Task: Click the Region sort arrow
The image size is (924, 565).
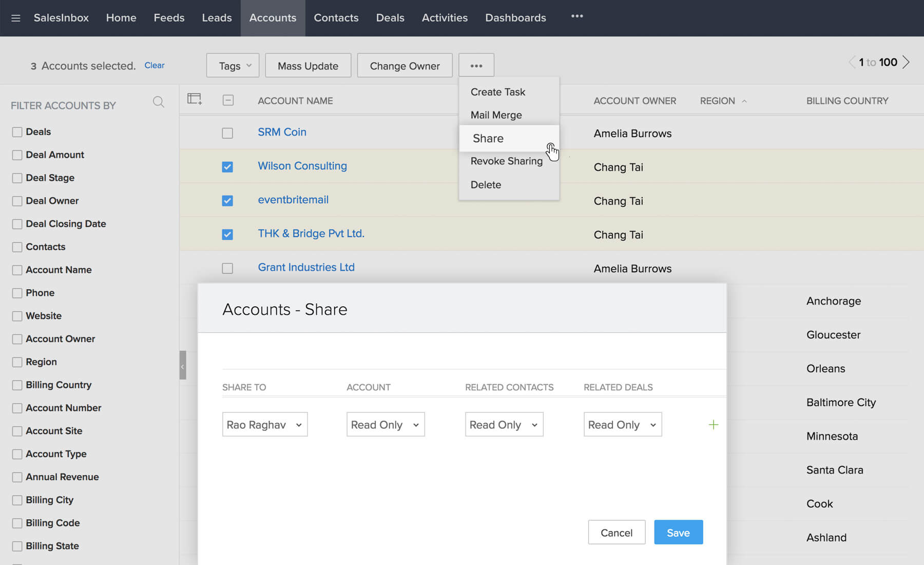Action: coord(744,101)
